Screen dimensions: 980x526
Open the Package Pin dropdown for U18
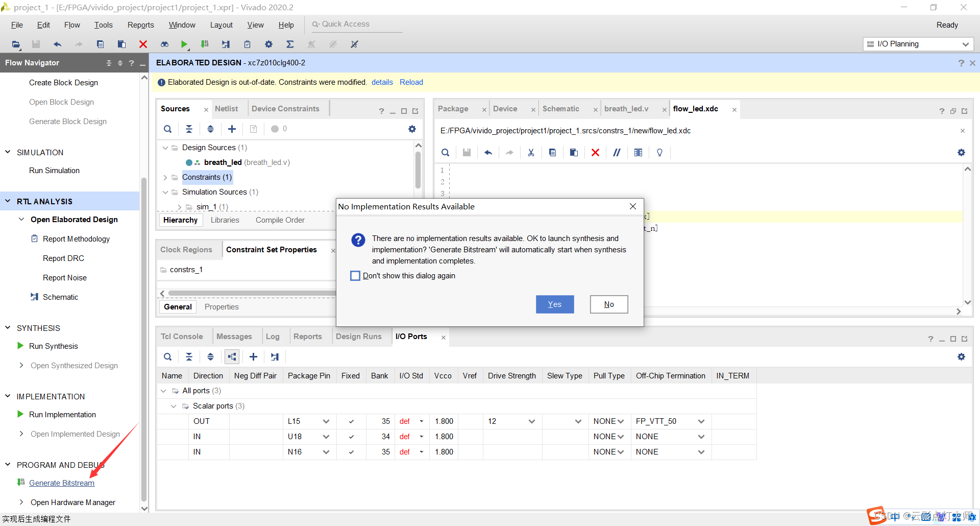point(326,437)
